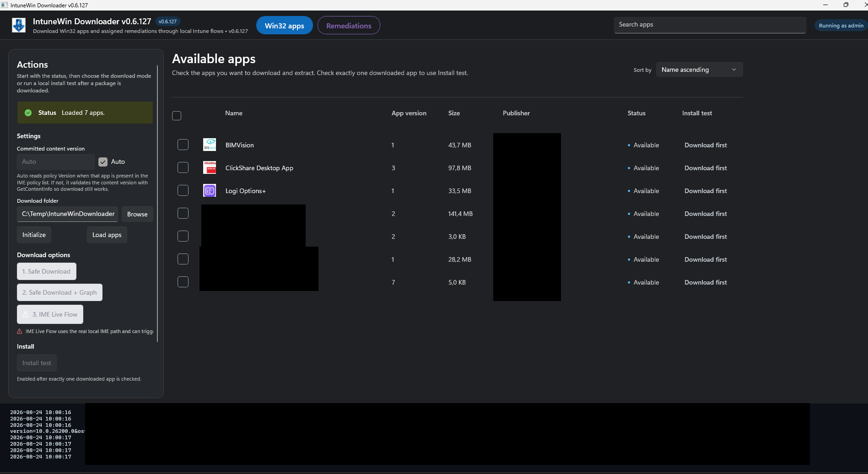
Task: Click the 1. Safe Download button
Action: coord(47,271)
